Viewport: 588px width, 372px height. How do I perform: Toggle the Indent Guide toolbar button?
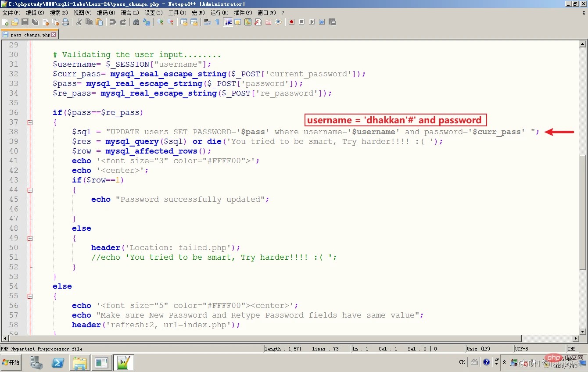228,22
